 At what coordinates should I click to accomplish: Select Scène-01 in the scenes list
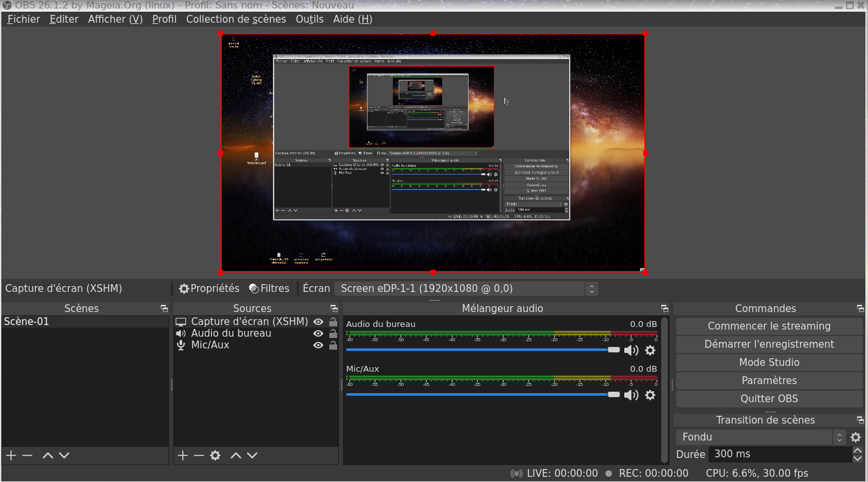(x=85, y=322)
